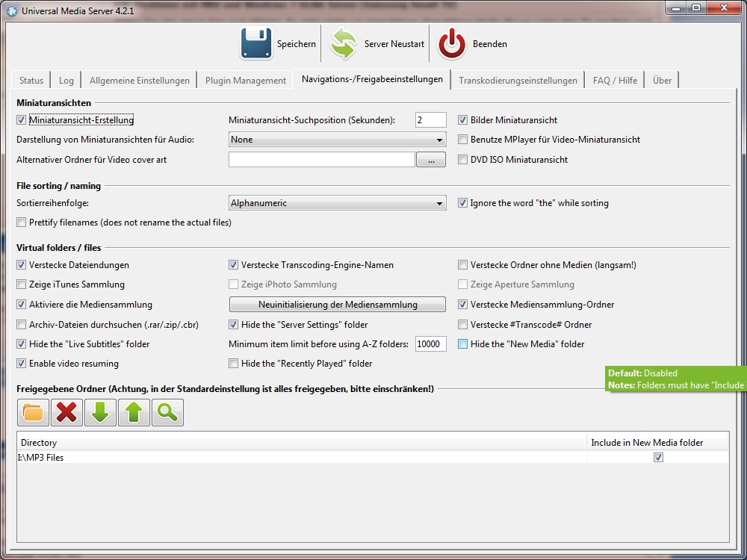Open the audio thumbnail dropdown showing None
This screenshot has width=747, height=560.
click(338, 140)
